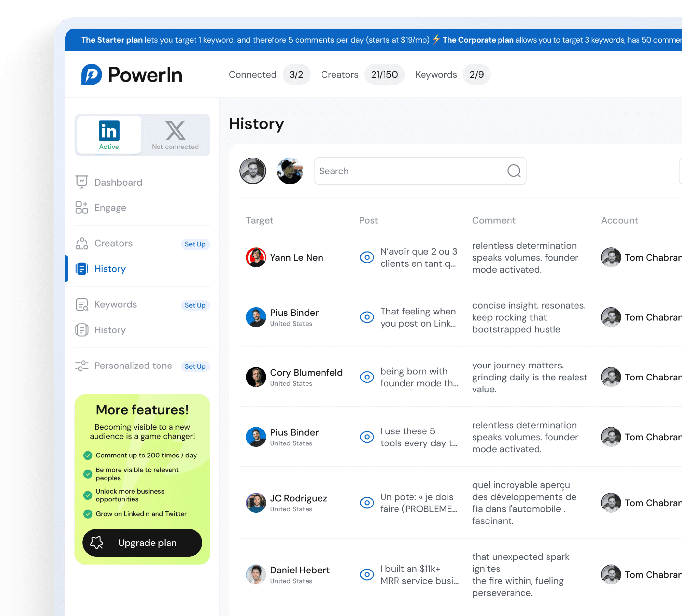The height and width of the screenshot is (616, 682).
Task: Filter by second account avatar with cap
Action: point(290,171)
